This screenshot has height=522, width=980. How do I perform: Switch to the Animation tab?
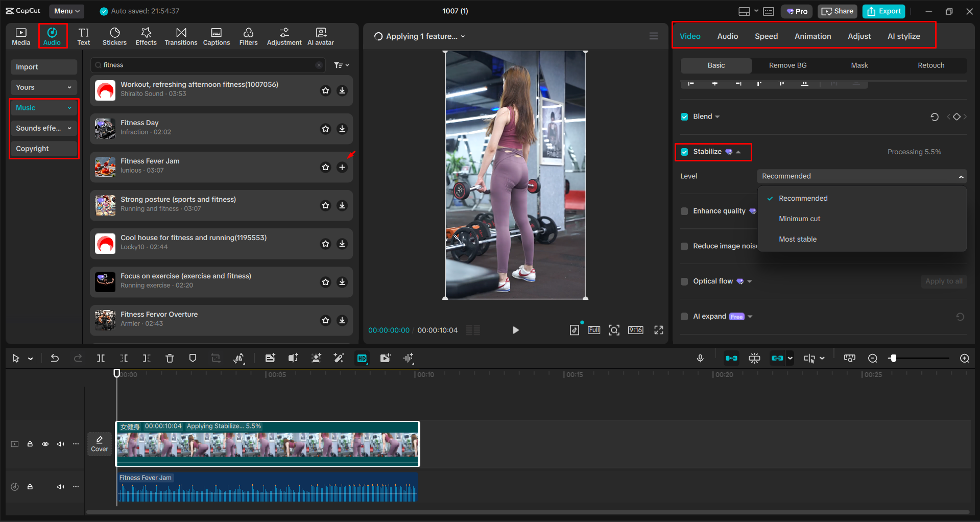click(812, 36)
